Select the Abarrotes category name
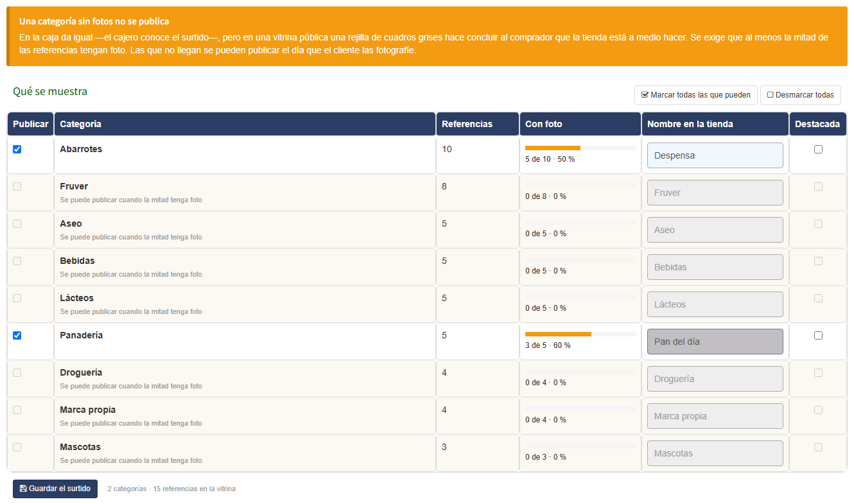 click(81, 149)
